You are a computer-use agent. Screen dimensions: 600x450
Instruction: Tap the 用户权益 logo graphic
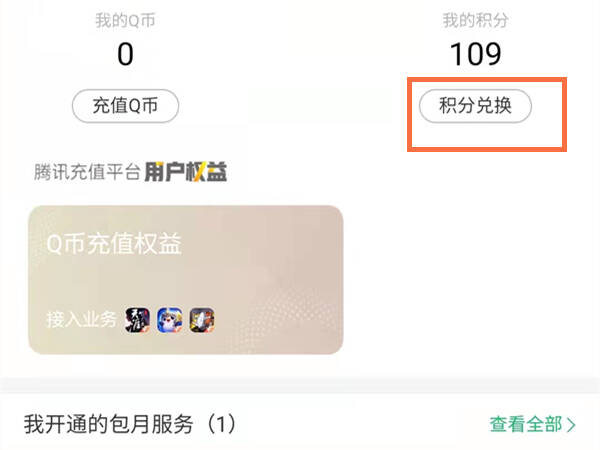pos(186,172)
